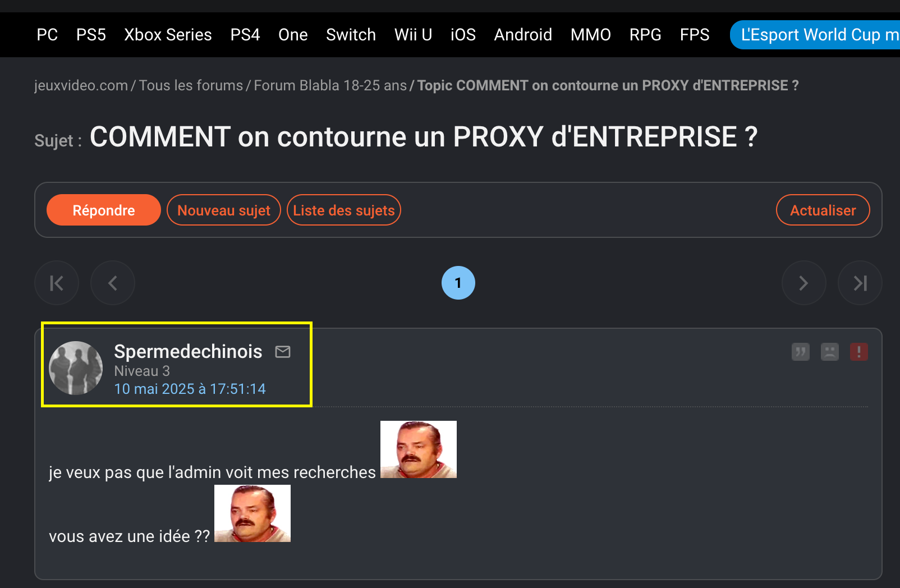Jump to the last page arrow
The image size is (900, 588).
point(860,283)
